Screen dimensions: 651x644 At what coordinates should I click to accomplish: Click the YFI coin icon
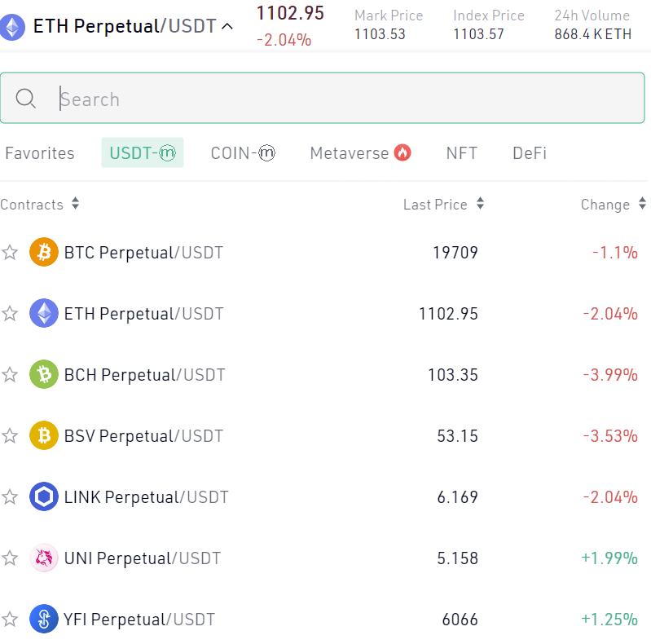coord(44,620)
